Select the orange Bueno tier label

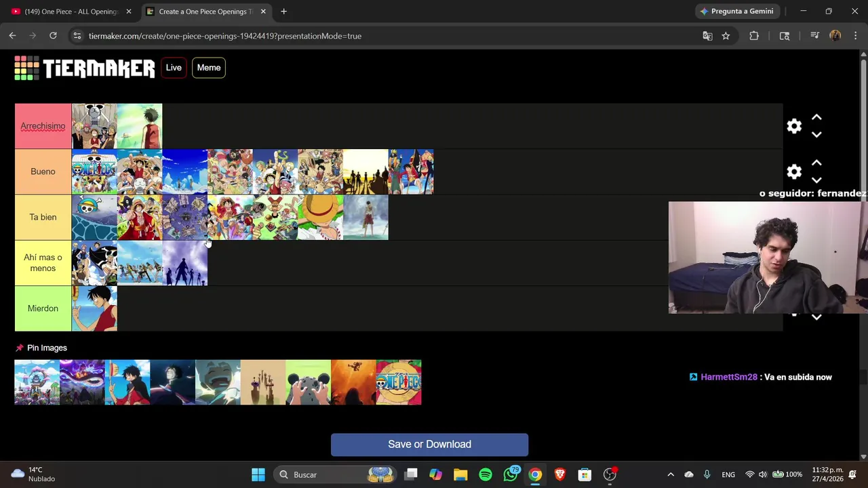point(43,171)
